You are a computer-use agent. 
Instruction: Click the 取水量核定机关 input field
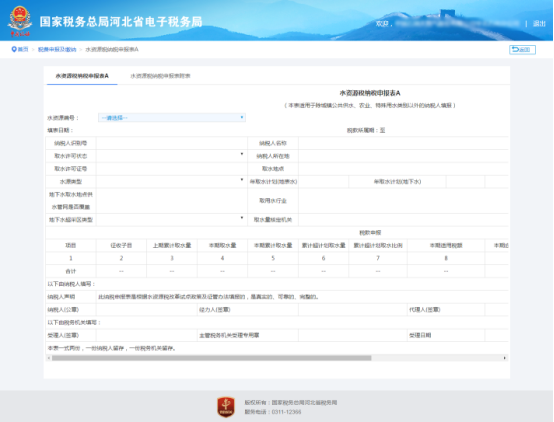(403, 220)
